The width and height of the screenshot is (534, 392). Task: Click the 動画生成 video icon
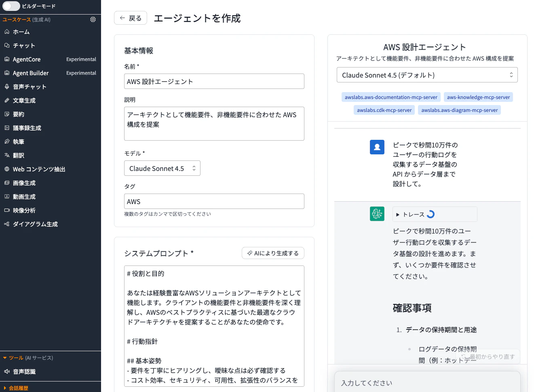(7, 196)
